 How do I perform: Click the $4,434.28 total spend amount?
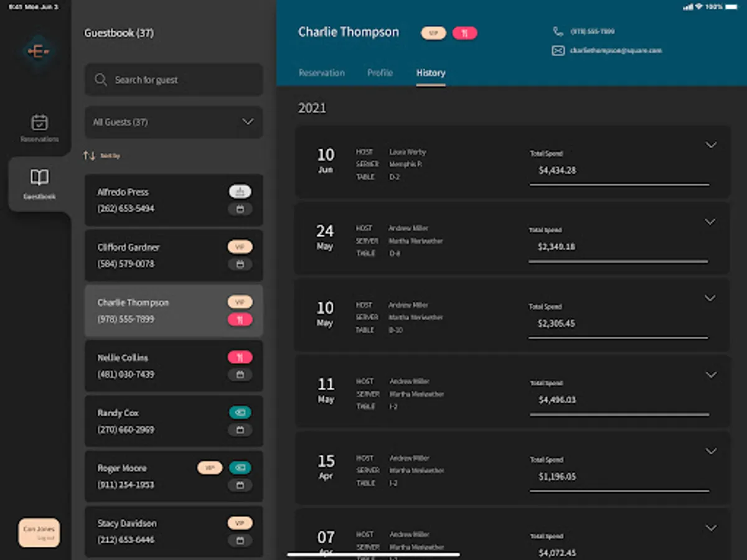[x=557, y=170]
